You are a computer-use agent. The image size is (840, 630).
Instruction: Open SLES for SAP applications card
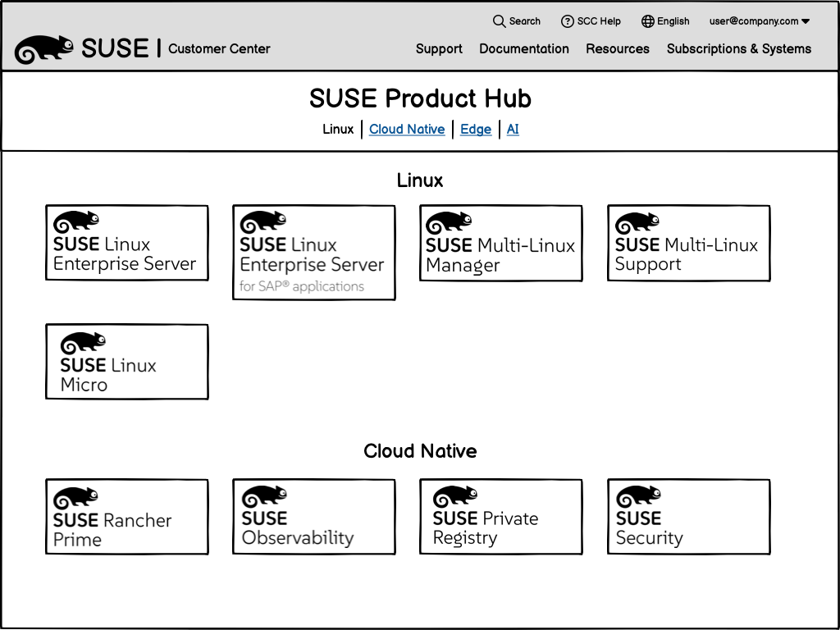pos(314,253)
